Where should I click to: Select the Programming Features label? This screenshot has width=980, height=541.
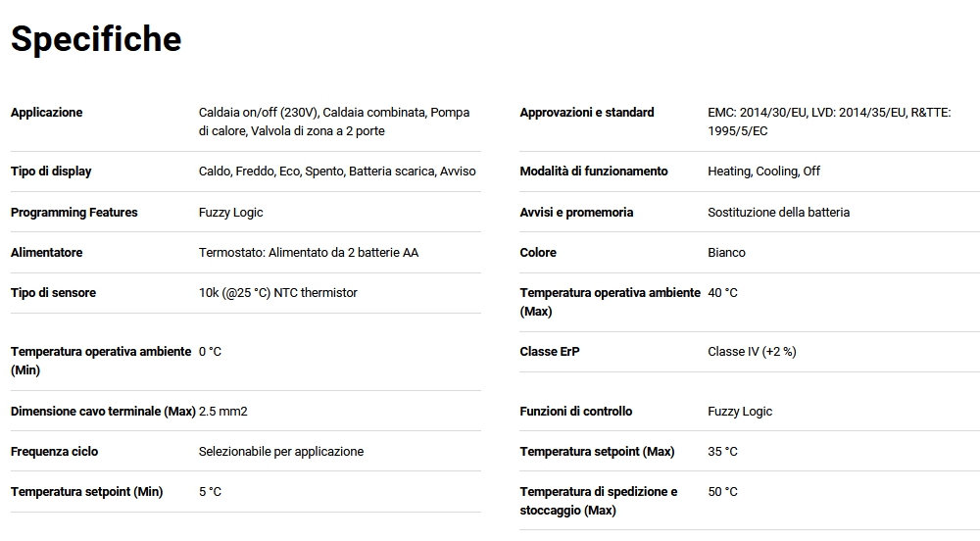coord(74,213)
